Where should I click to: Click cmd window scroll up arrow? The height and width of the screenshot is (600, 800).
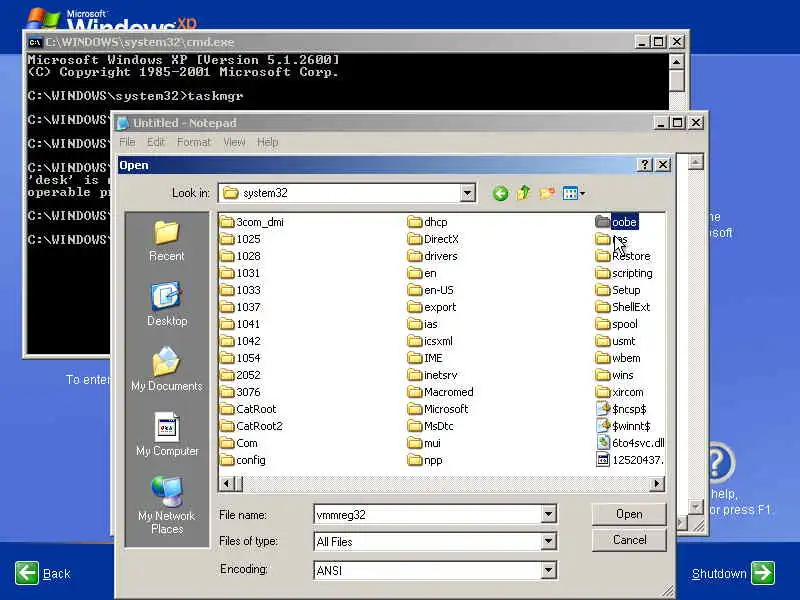677,62
